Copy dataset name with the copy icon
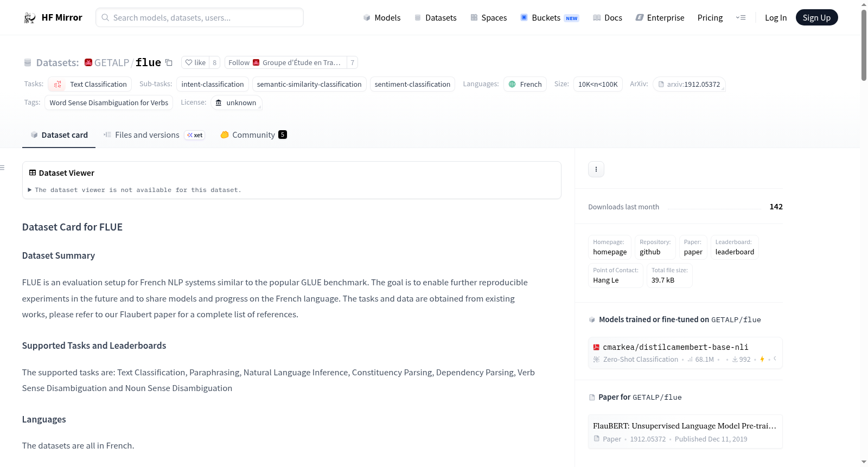 click(169, 62)
